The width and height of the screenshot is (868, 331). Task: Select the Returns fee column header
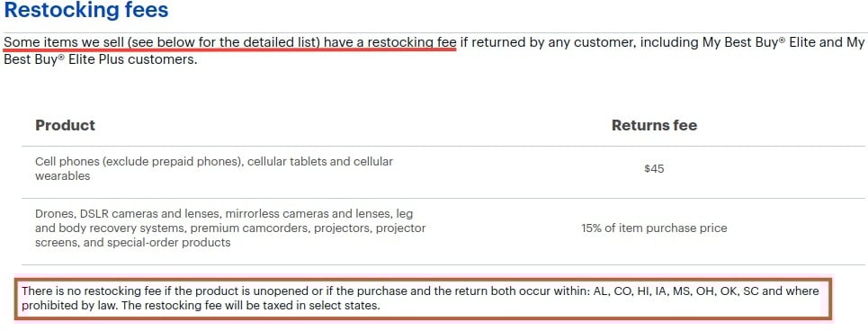click(654, 125)
